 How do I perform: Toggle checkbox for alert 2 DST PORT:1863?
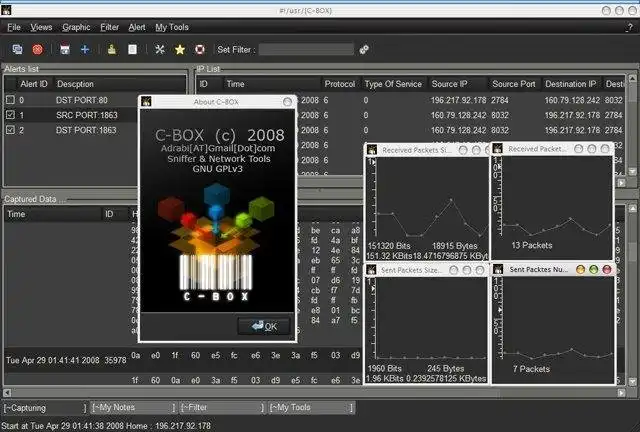click(10, 130)
